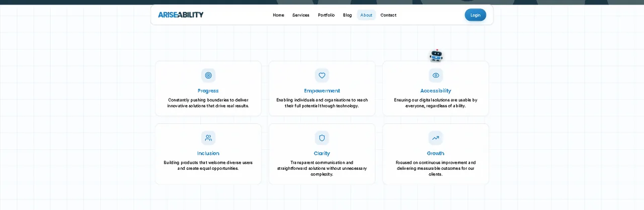Open the Services menu item
Image resolution: width=644 pixels, height=210 pixels.
tap(301, 15)
